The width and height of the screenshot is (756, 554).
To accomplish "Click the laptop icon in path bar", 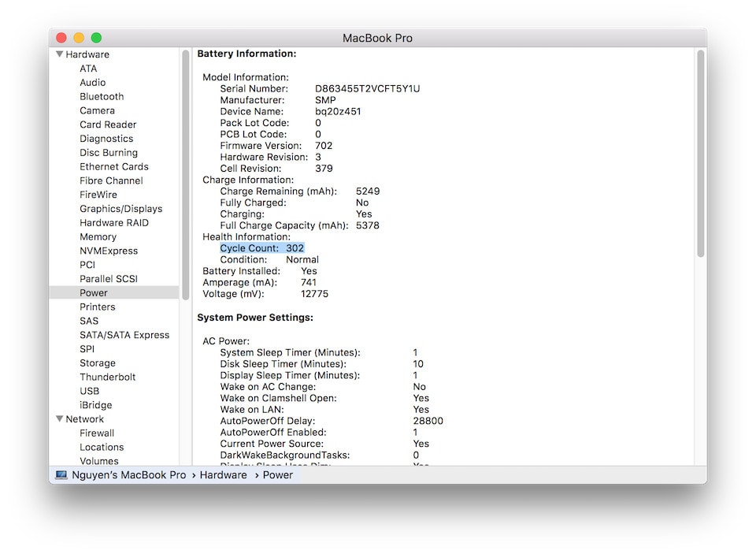I will 61,475.
